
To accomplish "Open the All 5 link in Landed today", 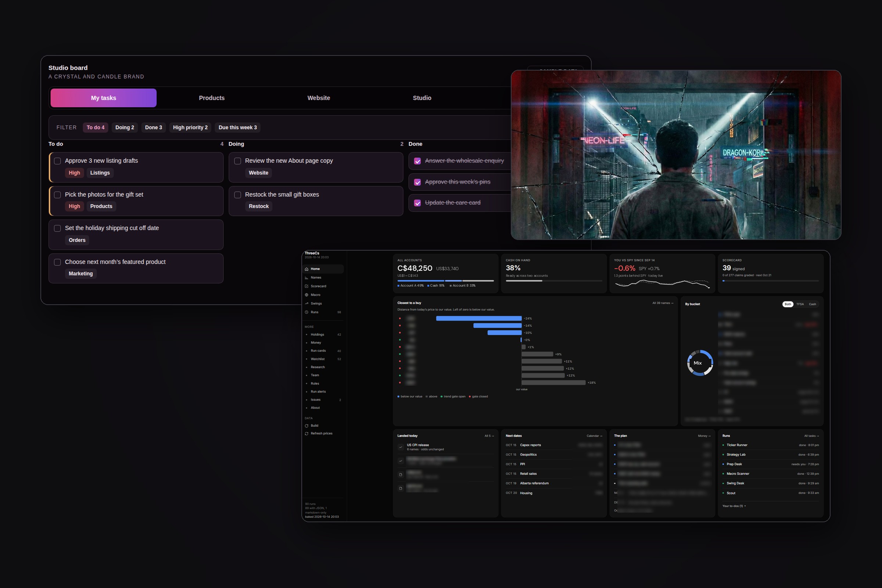I will (x=489, y=436).
